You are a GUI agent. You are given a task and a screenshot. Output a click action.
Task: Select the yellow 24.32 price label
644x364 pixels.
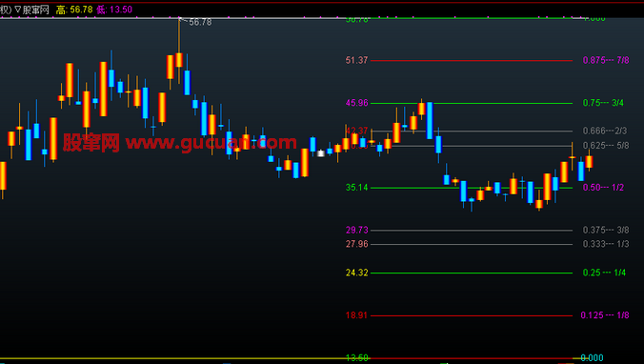coord(357,273)
